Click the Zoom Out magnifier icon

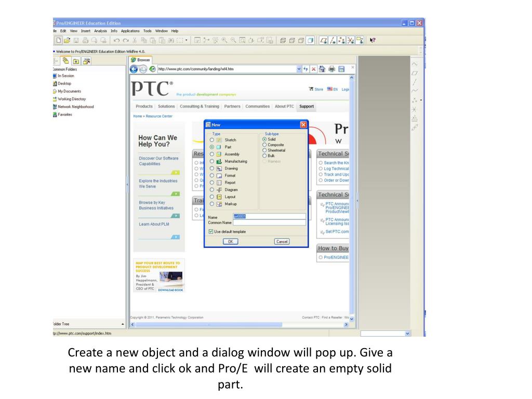coord(233,41)
